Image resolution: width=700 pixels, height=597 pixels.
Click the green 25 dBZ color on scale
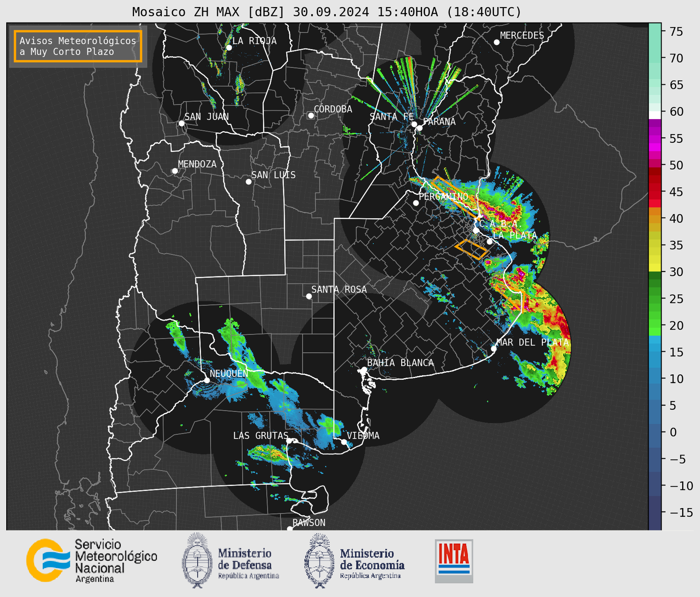click(x=655, y=299)
